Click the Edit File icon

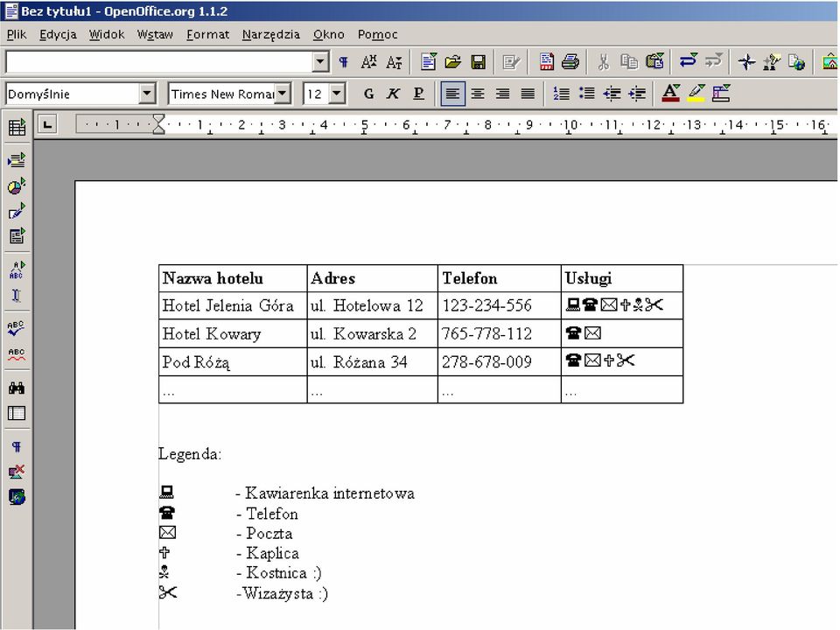tap(511, 62)
